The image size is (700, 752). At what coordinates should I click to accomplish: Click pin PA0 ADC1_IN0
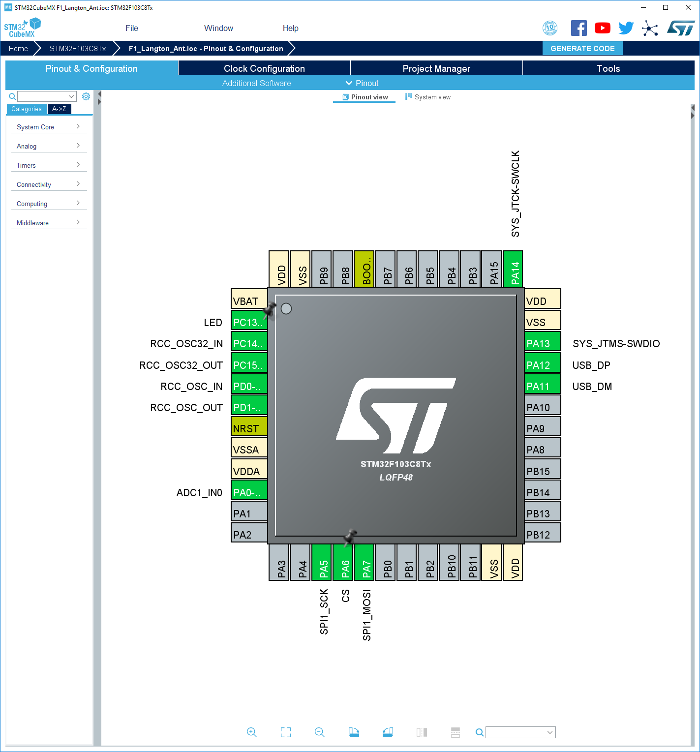click(249, 491)
